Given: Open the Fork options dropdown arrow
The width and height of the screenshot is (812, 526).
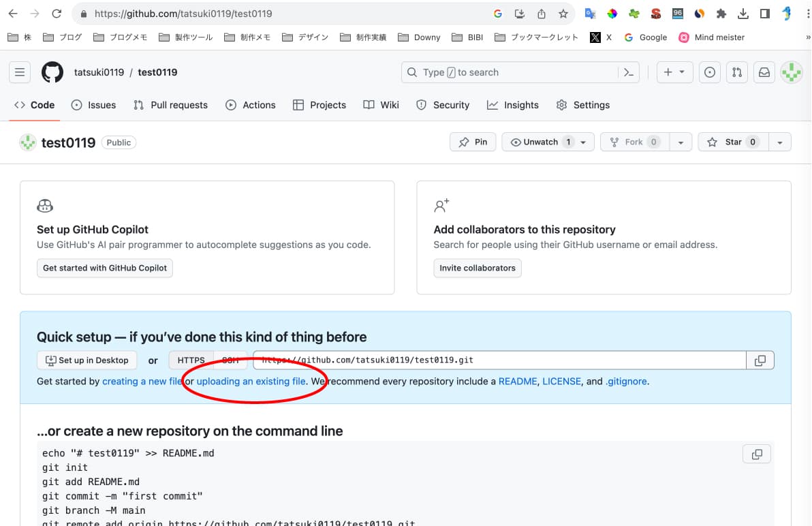Looking at the screenshot, I should [x=681, y=142].
